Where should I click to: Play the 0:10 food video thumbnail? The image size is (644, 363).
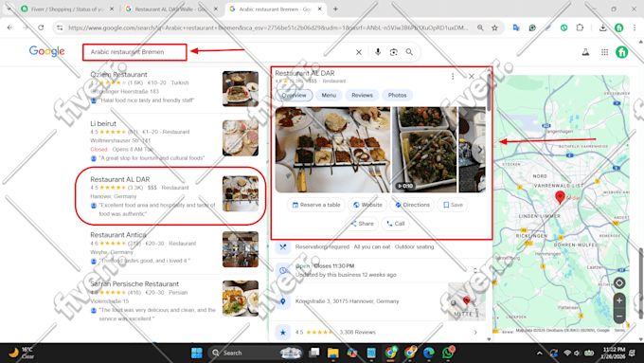point(424,150)
